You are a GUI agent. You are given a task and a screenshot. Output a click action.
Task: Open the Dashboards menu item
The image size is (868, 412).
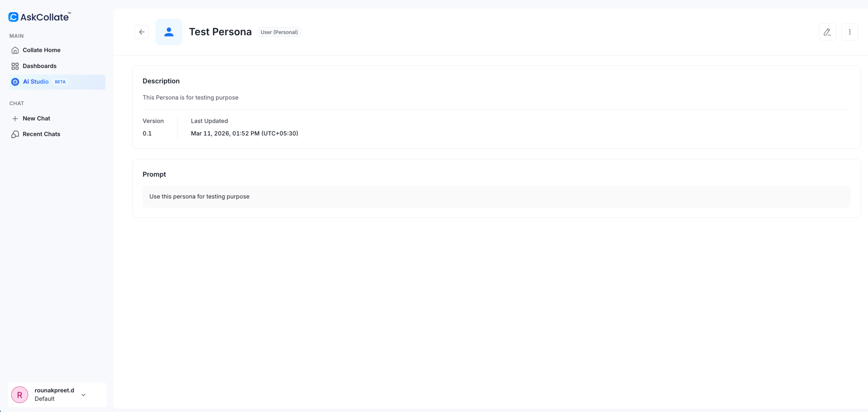point(39,66)
